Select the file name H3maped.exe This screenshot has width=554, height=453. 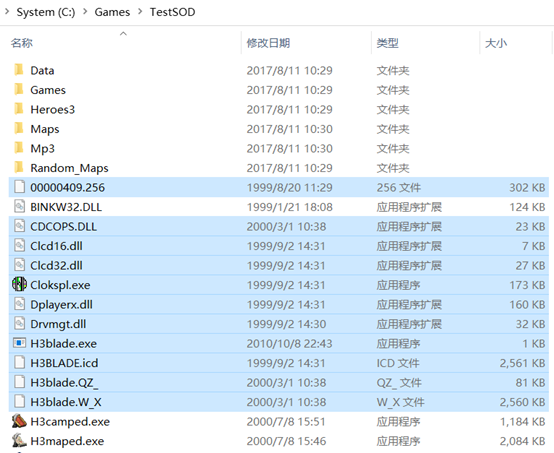point(67,441)
